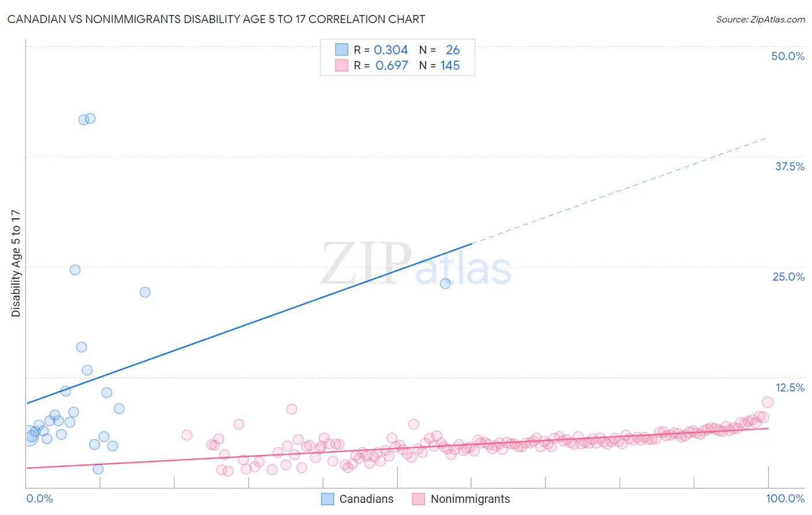Click the Nonimmigrants pink legend swatch
Viewport: 812px width, 515px height.
(419, 499)
